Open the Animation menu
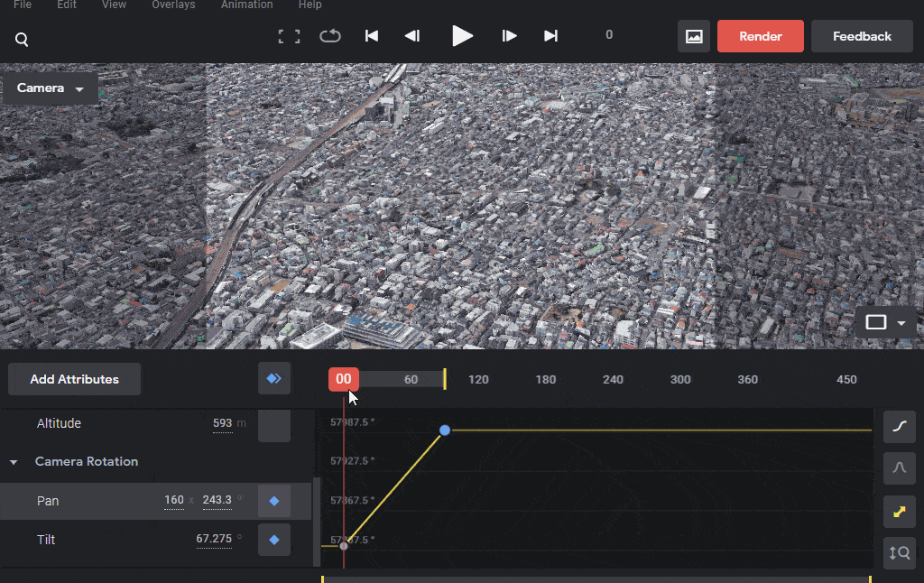Screen dimensions: 924x583 [247, 5]
